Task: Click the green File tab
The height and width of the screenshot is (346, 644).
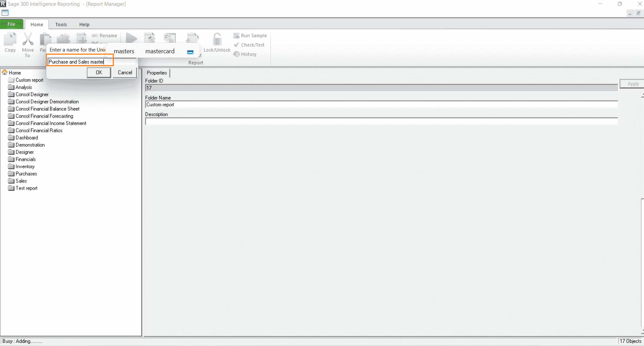Action: tap(12, 24)
